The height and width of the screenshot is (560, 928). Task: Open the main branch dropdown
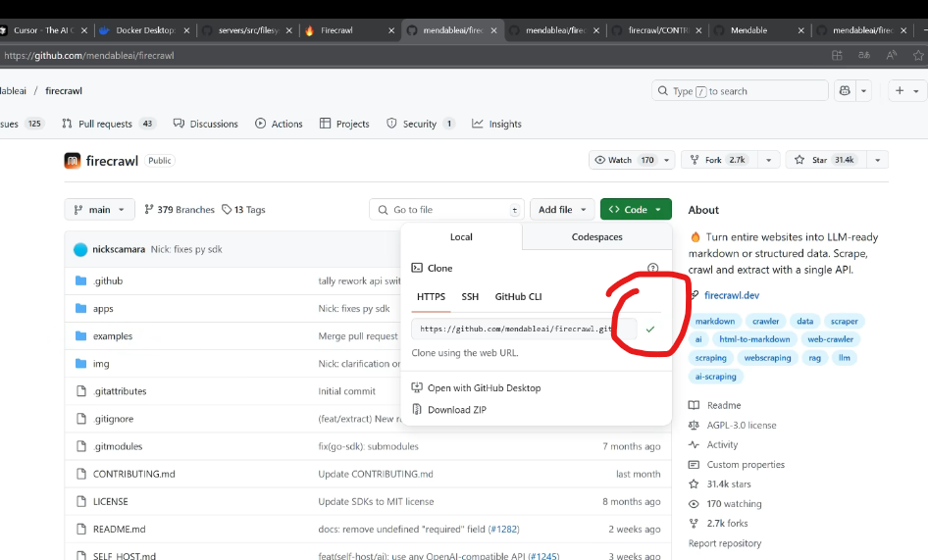tap(99, 210)
